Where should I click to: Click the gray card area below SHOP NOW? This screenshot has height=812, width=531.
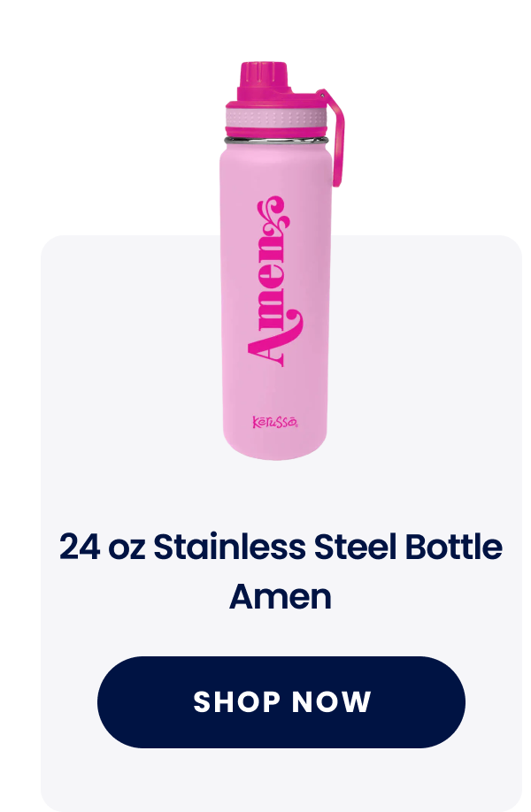(281, 779)
